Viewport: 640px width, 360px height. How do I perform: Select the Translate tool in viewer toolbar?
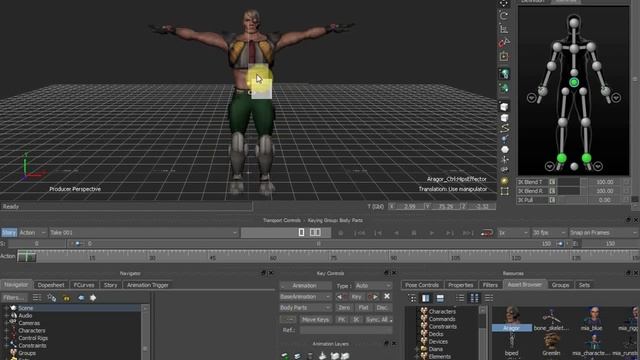[504, 3]
